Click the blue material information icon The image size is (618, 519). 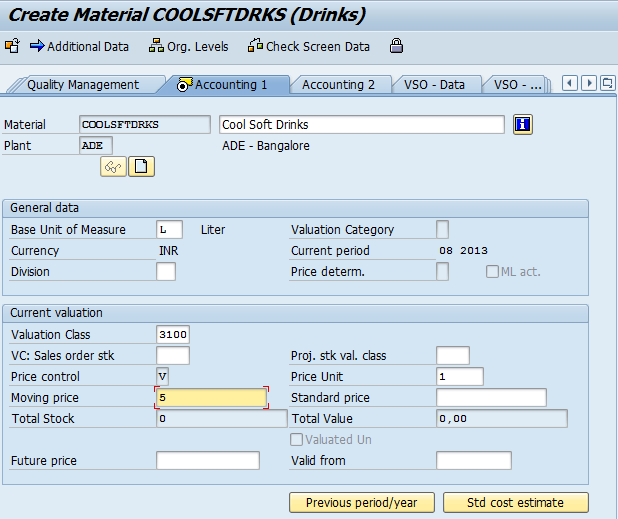pyautogui.click(x=522, y=124)
